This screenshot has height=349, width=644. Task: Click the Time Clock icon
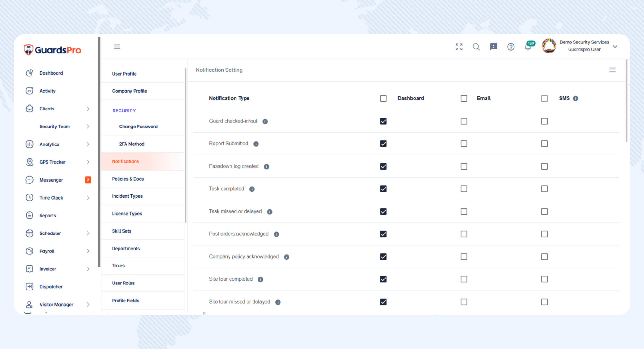pos(29,198)
